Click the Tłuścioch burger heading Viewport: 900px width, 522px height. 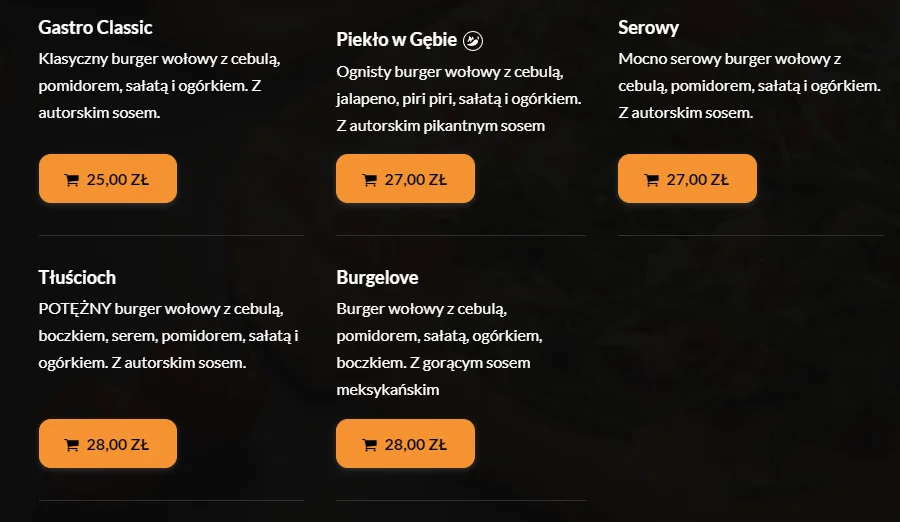tap(77, 277)
